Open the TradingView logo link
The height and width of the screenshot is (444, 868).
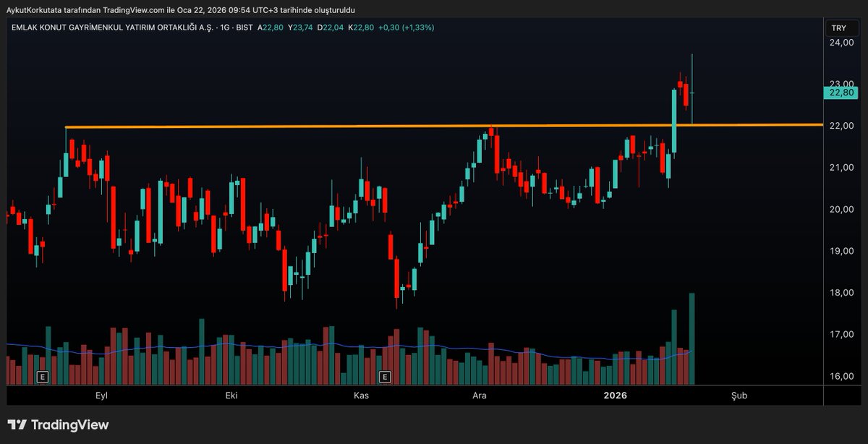pyautogui.click(x=58, y=424)
